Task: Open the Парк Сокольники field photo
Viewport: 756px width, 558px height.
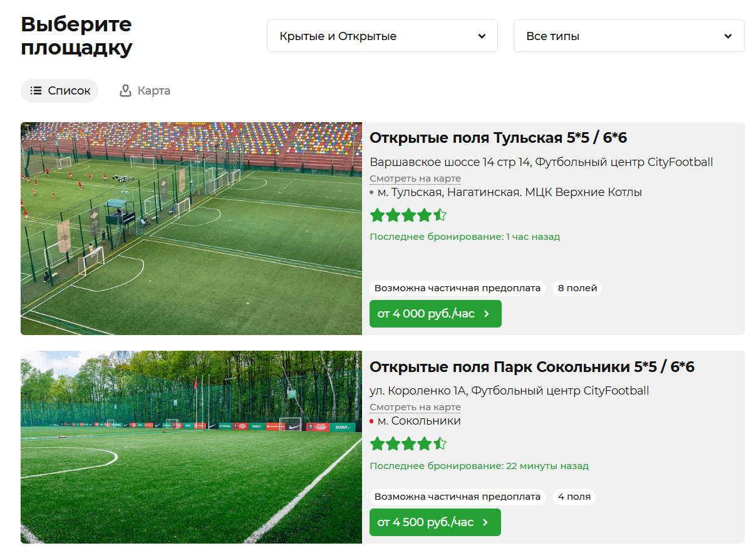Action: pyautogui.click(x=191, y=447)
